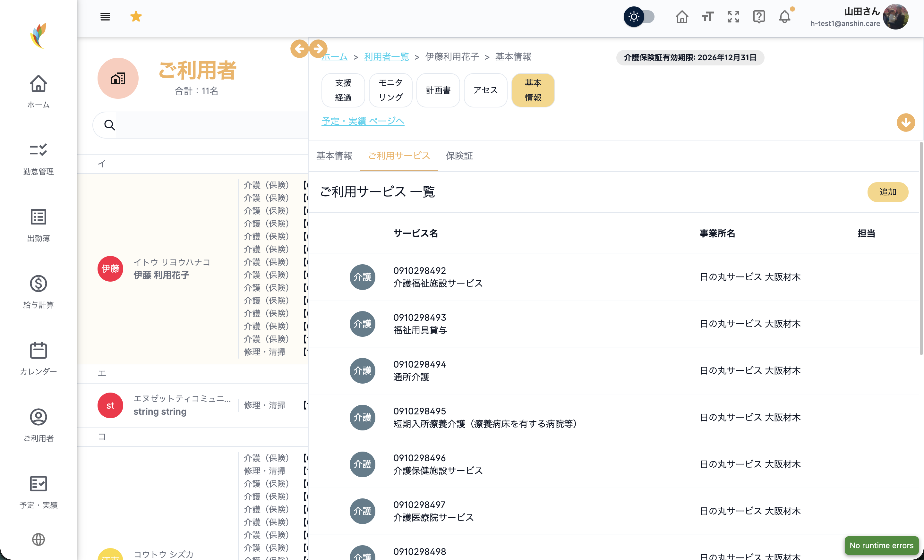Open the help question mark icon
924x560 pixels.
759,16
